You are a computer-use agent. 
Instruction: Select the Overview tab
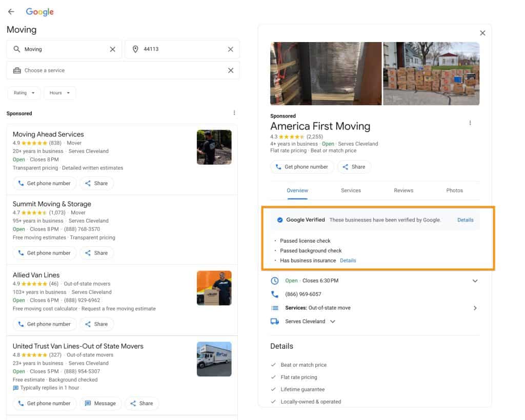297,190
